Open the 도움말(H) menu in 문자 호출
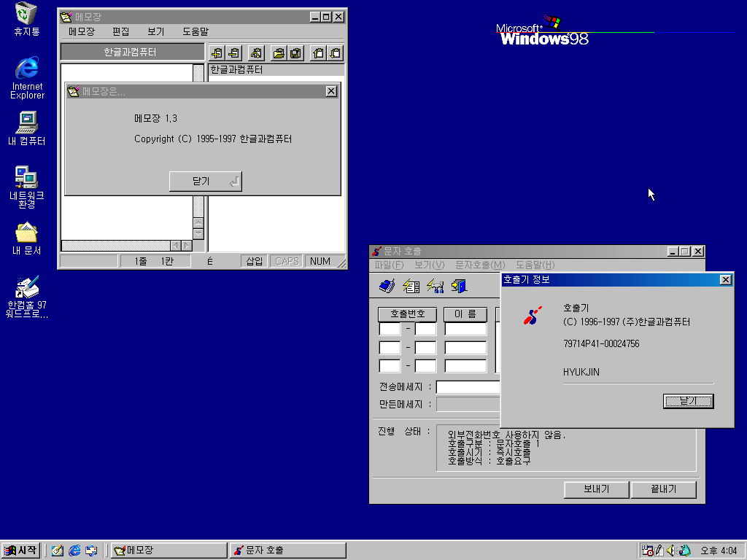 (535, 265)
